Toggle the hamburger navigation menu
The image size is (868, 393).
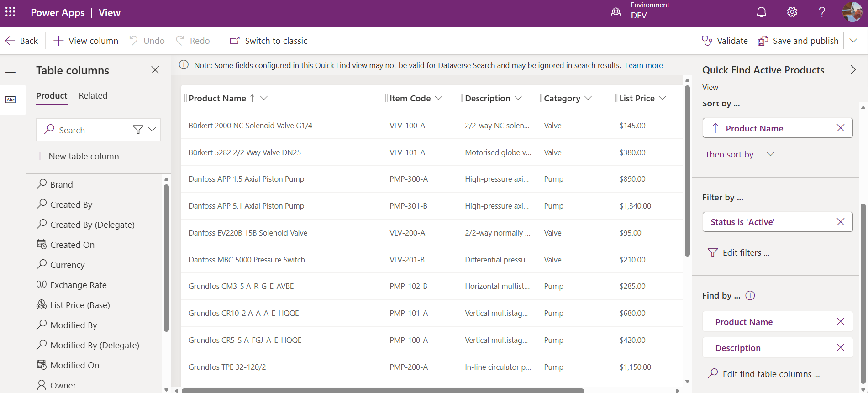click(x=11, y=70)
